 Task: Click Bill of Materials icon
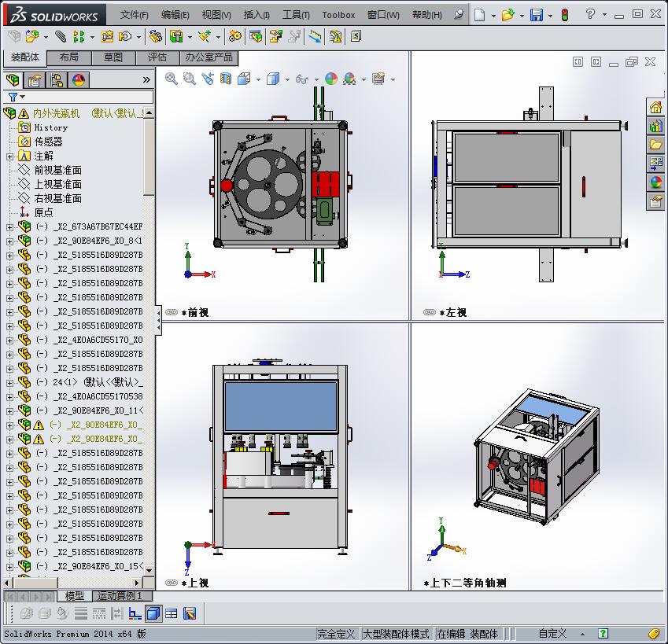(256, 37)
